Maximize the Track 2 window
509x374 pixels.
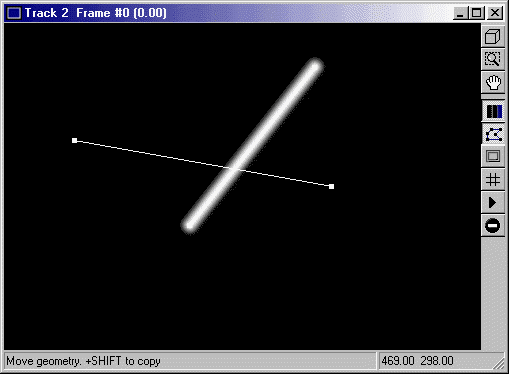coord(476,13)
